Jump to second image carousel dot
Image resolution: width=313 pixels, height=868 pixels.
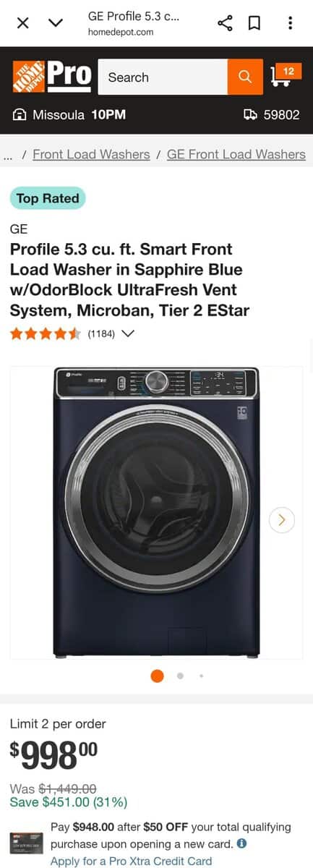(180, 676)
